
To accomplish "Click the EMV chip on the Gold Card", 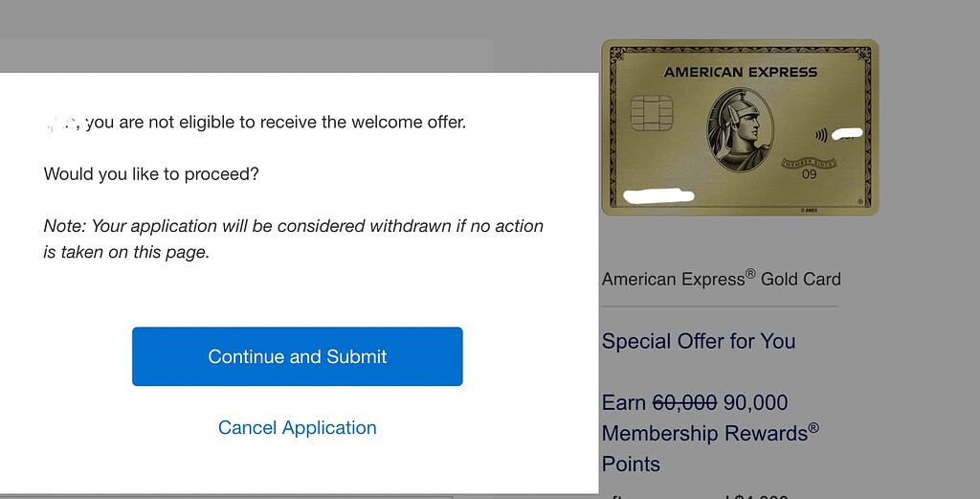I will (651, 113).
